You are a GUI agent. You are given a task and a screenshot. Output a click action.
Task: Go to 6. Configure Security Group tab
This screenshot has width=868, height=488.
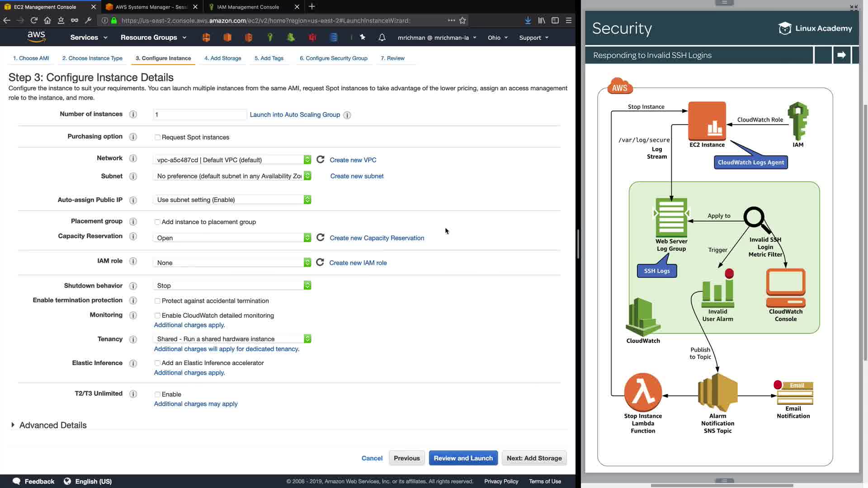[333, 58]
